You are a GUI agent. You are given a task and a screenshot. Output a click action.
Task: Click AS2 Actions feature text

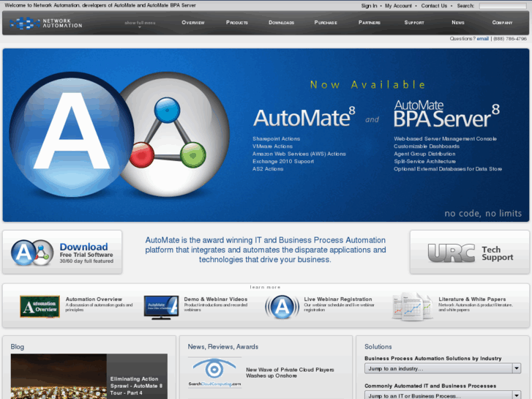pyautogui.click(x=268, y=169)
